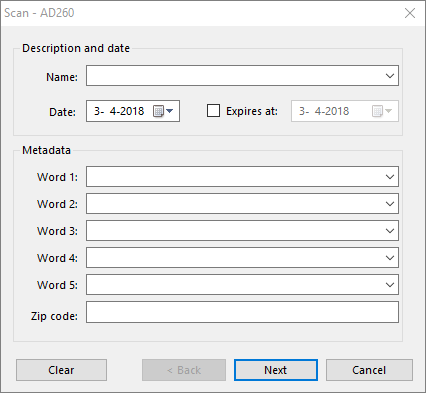Open the Date calendar picker icon
The height and width of the screenshot is (393, 426).
click(x=163, y=111)
